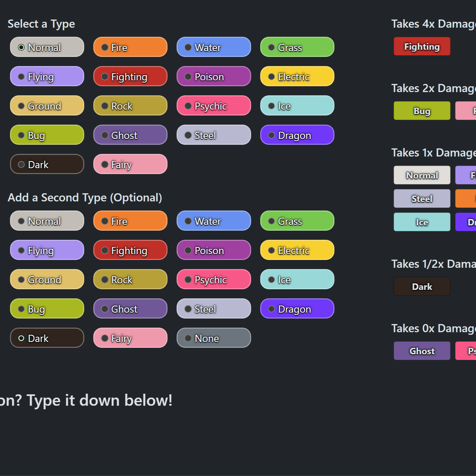Choose None for the second type
This screenshot has height=476, width=476.
coord(213,338)
